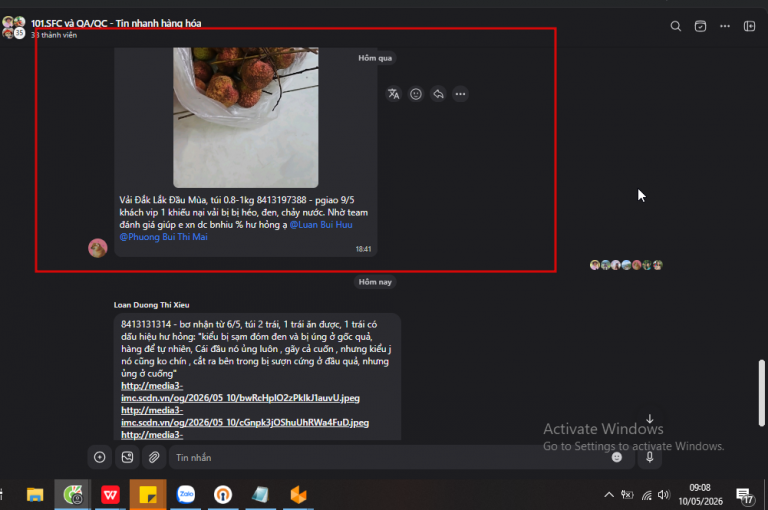Focus the Tin nhắn message input
768x510 pixels.
(387, 457)
